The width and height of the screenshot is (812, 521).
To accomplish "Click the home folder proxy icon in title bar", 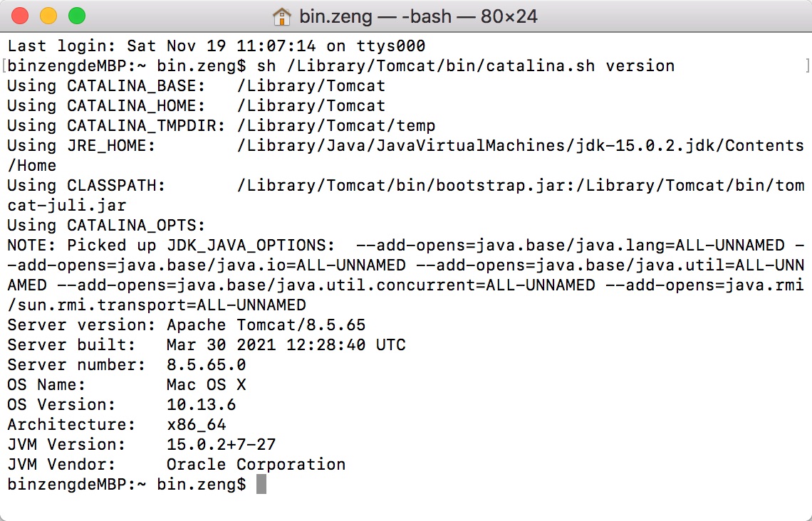I will (282, 16).
